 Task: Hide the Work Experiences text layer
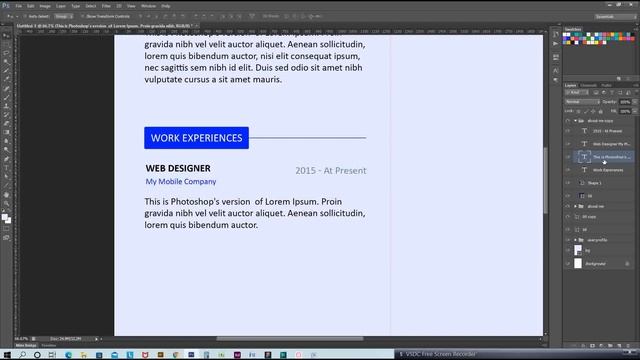pos(568,170)
